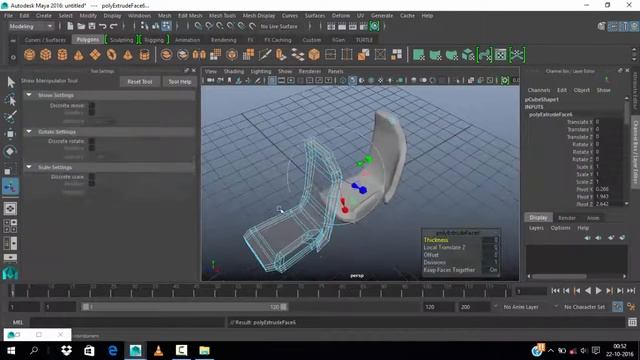The width and height of the screenshot is (640, 360).
Task: Play the timeline forward
Action: pos(598,291)
